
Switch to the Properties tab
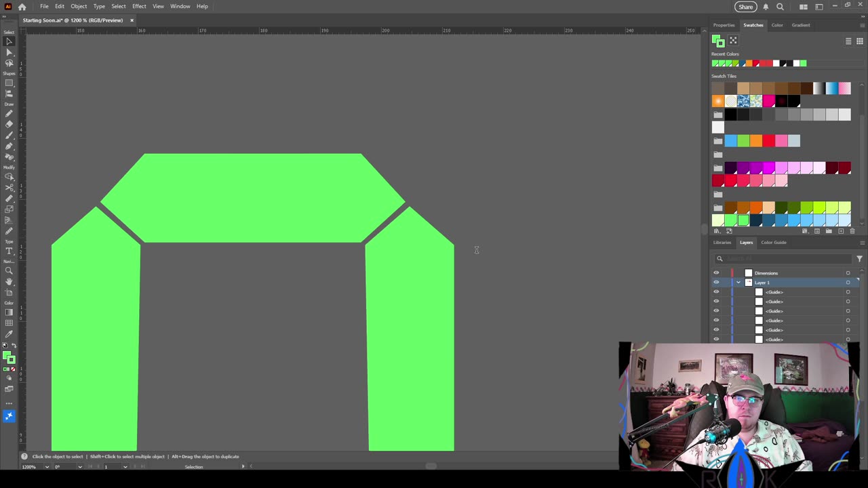pos(724,25)
